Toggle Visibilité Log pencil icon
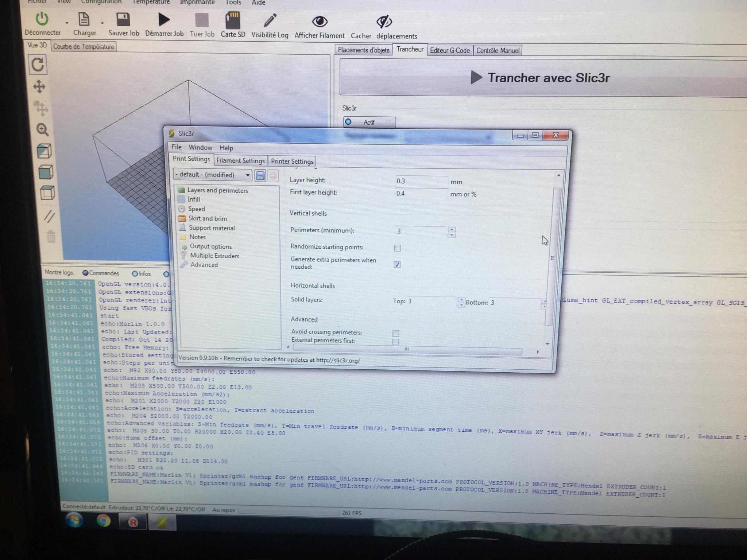 (x=270, y=21)
